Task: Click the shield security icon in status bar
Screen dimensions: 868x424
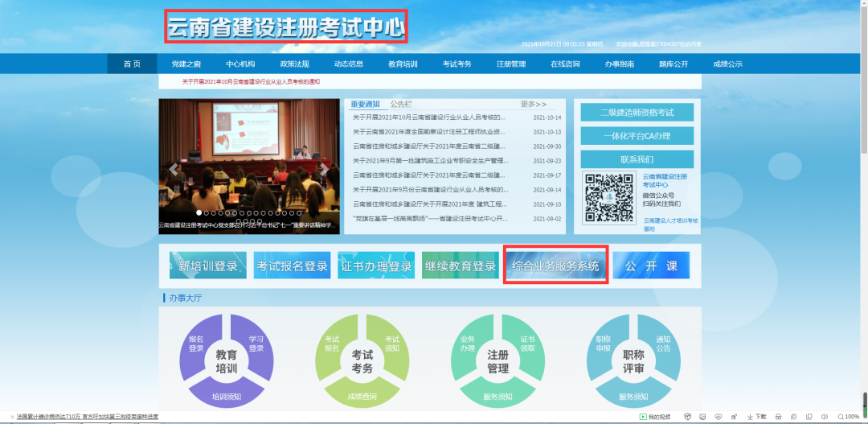Action: tap(687, 417)
